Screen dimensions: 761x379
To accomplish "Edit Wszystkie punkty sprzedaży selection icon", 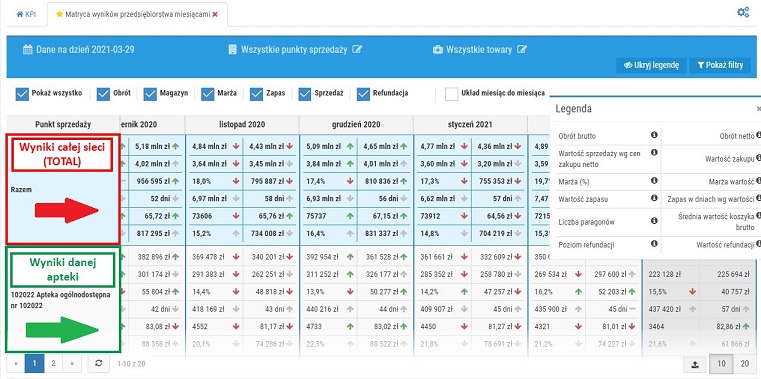I will [x=358, y=49].
